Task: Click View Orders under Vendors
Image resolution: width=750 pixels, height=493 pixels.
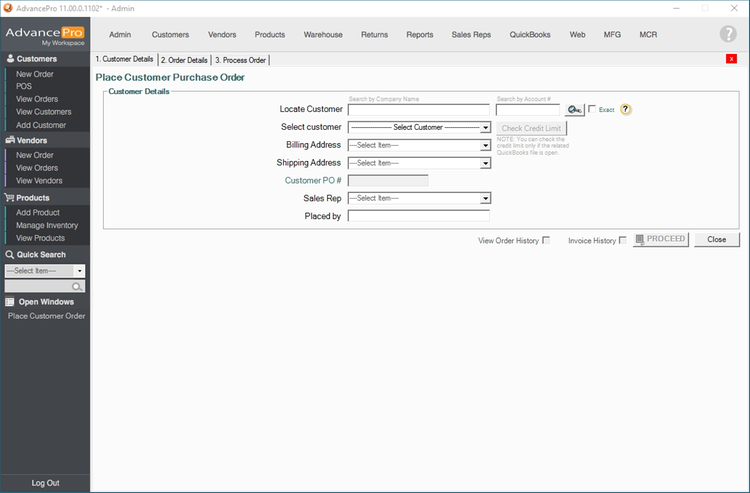Action: coord(37,168)
